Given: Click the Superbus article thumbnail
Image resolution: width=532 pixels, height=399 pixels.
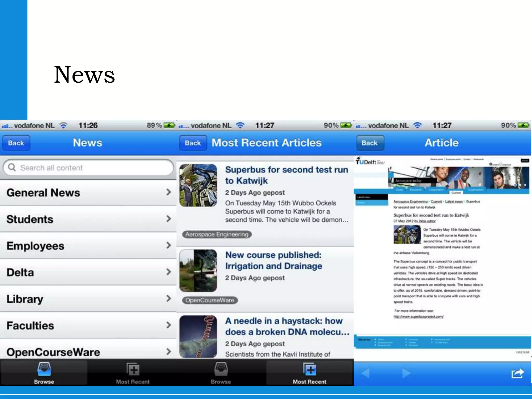Looking at the screenshot, I should [198, 185].
